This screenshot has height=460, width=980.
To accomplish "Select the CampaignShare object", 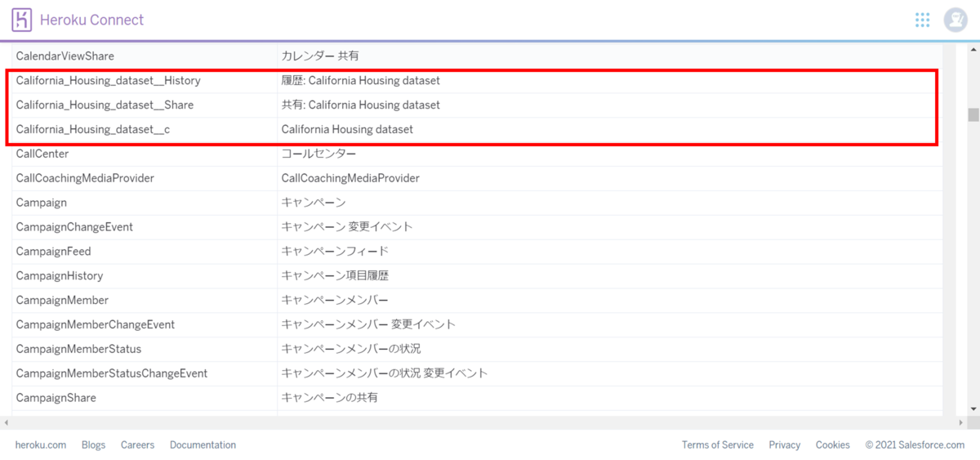I will point(56,398).
